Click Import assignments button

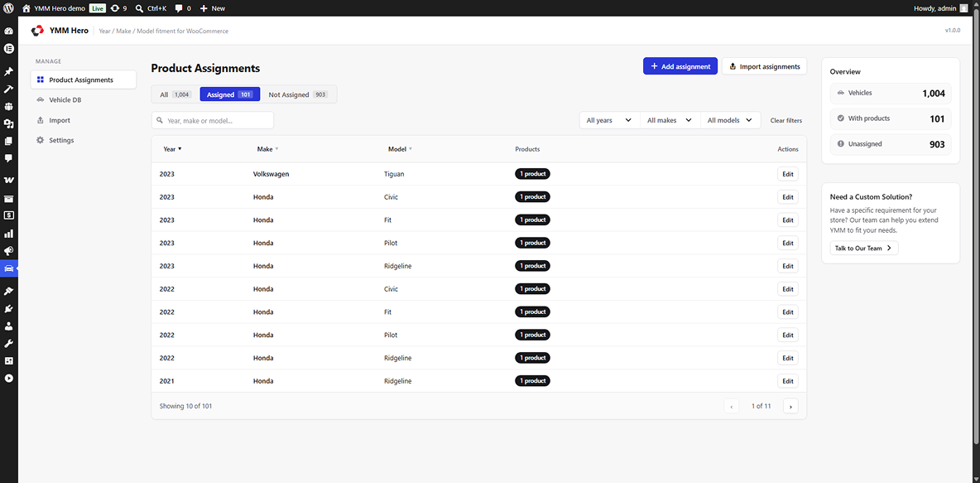click(x=764, y=66)
